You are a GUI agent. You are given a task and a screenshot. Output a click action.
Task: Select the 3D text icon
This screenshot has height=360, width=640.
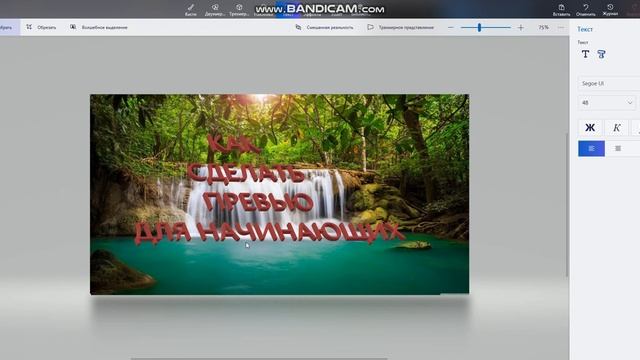coord(601,54)
